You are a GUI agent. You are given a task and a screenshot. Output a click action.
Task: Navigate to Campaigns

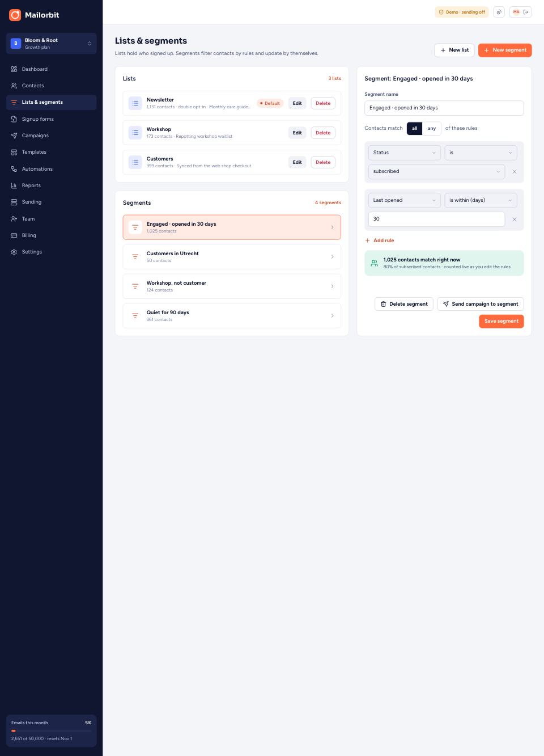click(x=51, y=136)
